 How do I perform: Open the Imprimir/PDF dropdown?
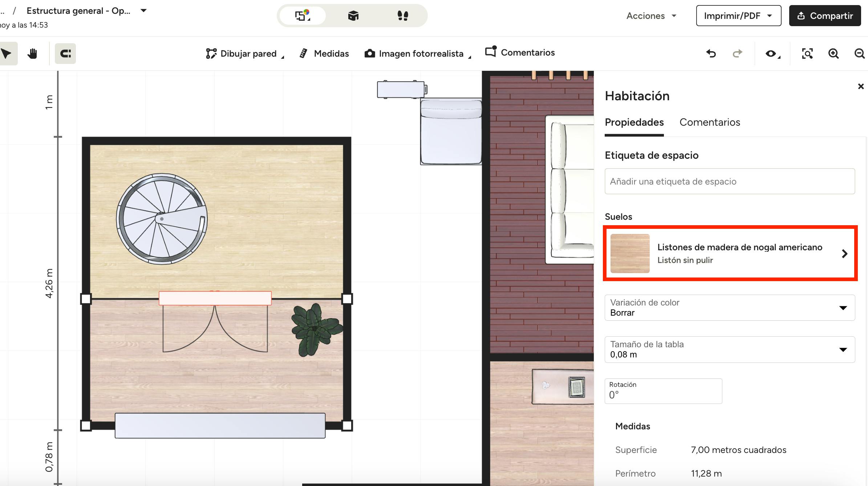pos(738,16)
